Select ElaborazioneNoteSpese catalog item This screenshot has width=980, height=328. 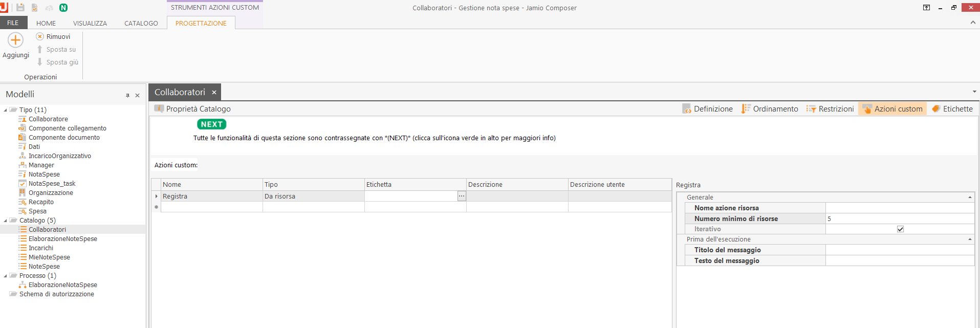point(62,239)
